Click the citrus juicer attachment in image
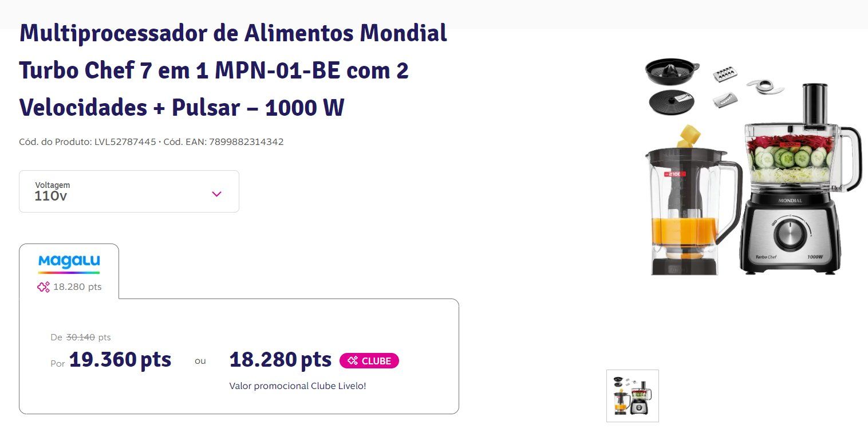 tap(673, 72)
